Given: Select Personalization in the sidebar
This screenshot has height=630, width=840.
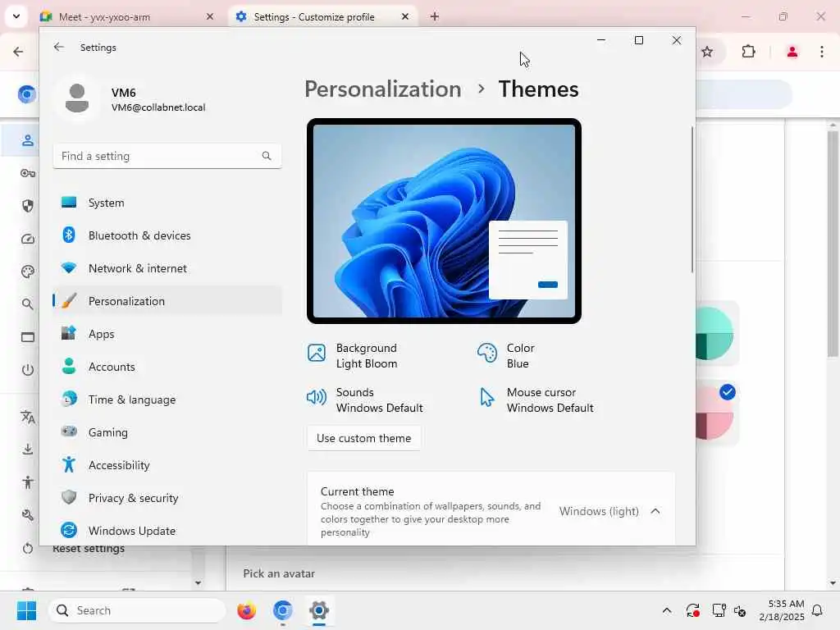Looking at the screenshot, I should [167, 301].
